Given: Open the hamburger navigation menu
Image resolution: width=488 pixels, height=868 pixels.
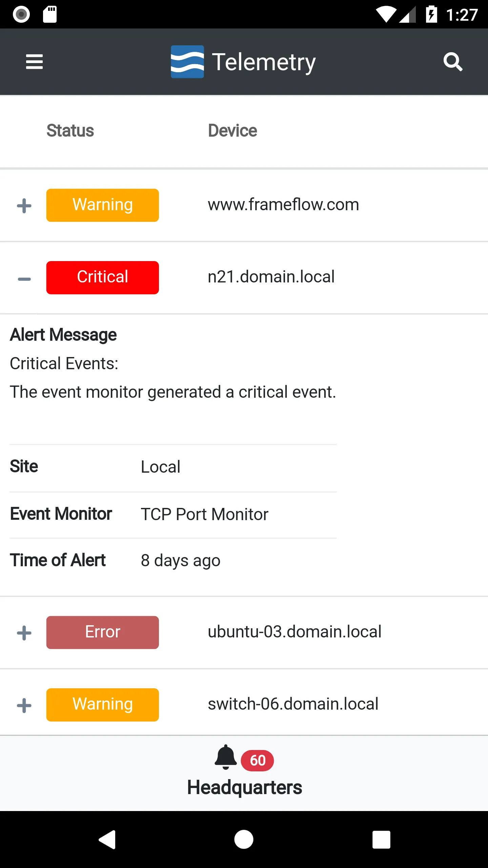Looking at the screenshot, I should pyautogui.click(x=34, y=62).
